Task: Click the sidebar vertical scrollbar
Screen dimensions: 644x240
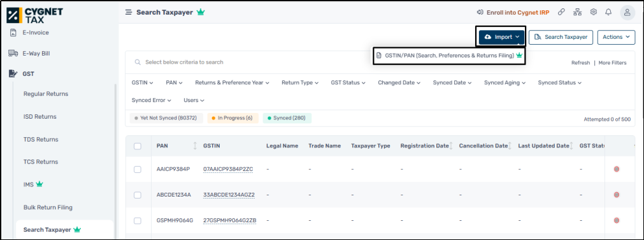Action: click(x=115, y=161)
